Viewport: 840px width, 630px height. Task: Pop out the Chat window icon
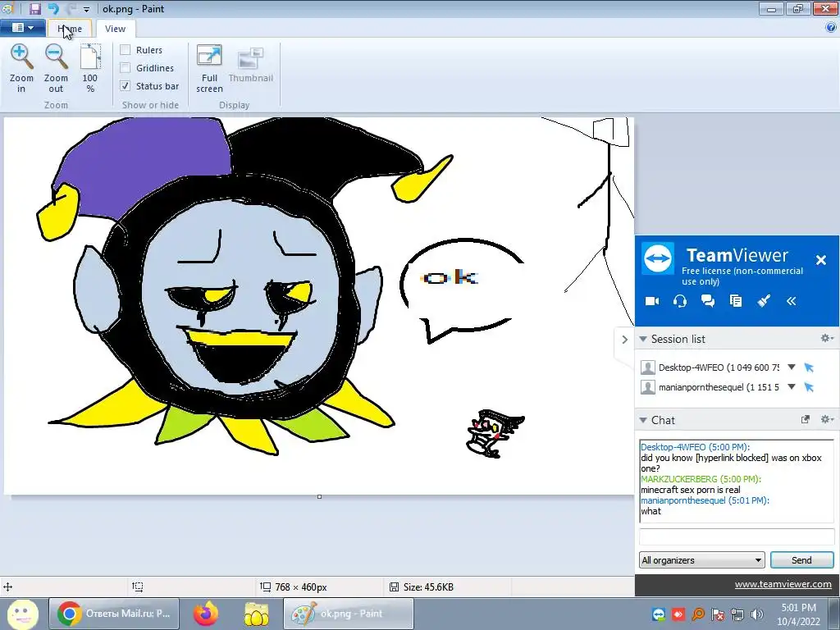806,419
